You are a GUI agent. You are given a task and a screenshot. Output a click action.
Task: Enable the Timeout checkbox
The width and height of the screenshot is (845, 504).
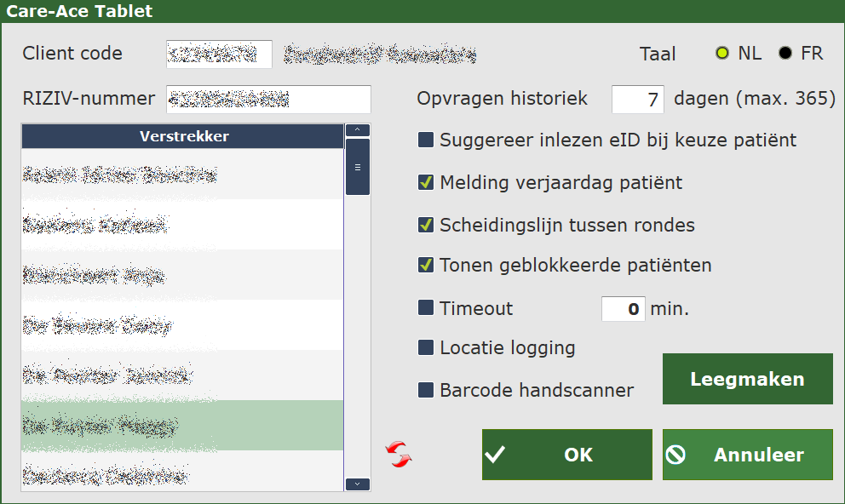426,308
